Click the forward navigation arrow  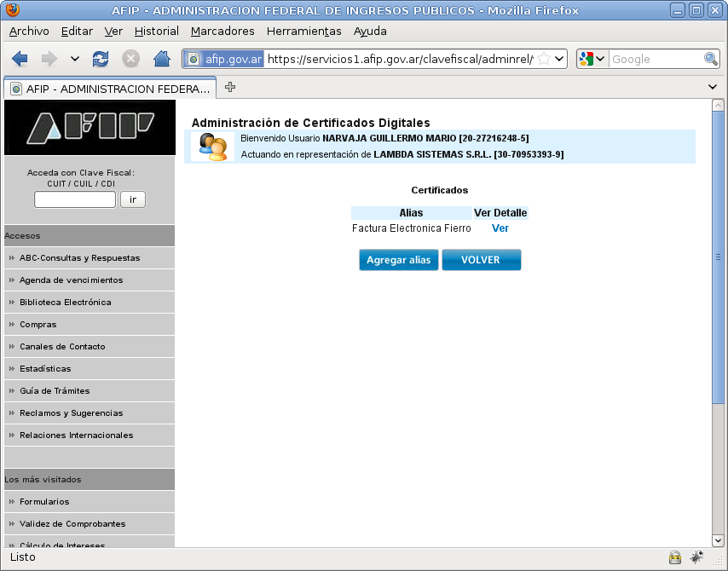pos(49,59)
